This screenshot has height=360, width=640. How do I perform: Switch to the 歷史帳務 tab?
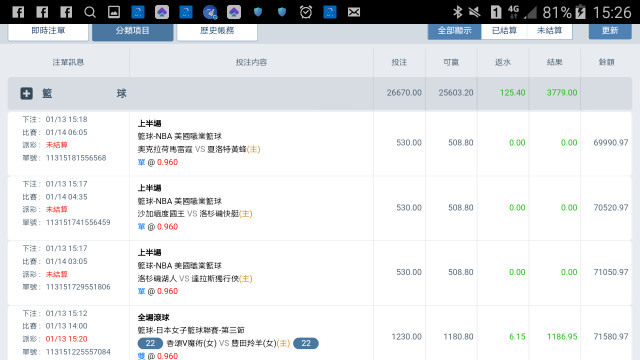coord(217,31)
